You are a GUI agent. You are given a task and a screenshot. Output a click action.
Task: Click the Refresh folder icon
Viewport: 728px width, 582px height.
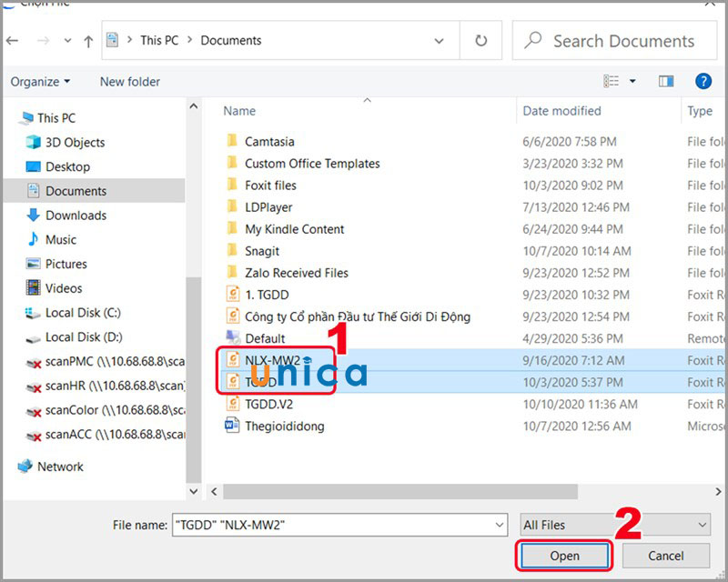(480, 41)
